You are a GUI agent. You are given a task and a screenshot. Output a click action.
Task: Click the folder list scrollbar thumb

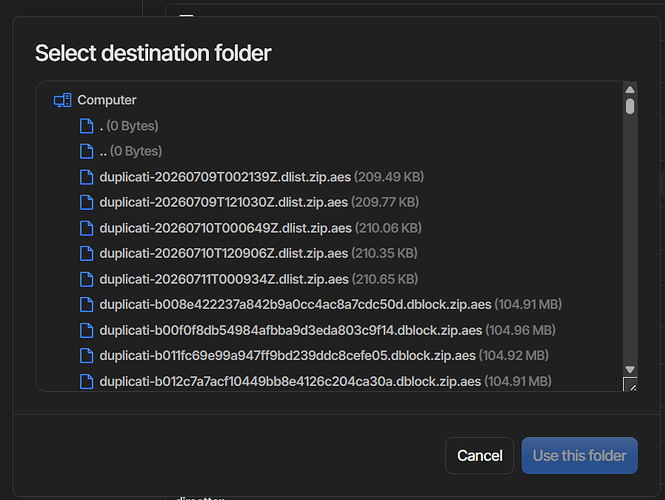tap(630, 106)
